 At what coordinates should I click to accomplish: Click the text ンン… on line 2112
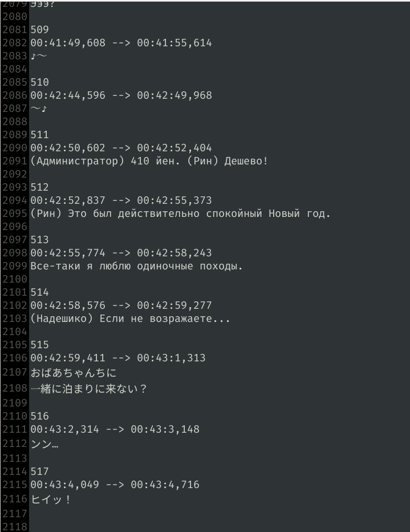tap(44, 444)
